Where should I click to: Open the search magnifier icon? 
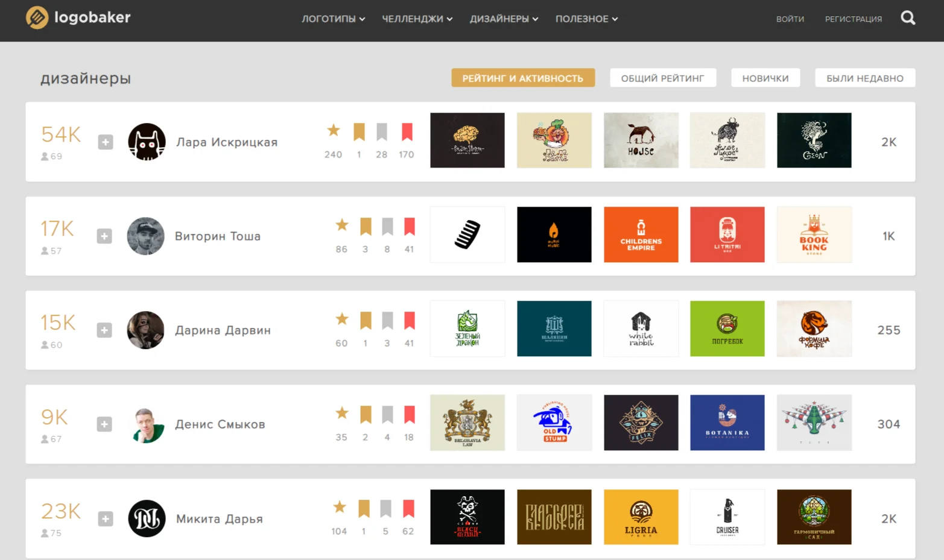908,18
